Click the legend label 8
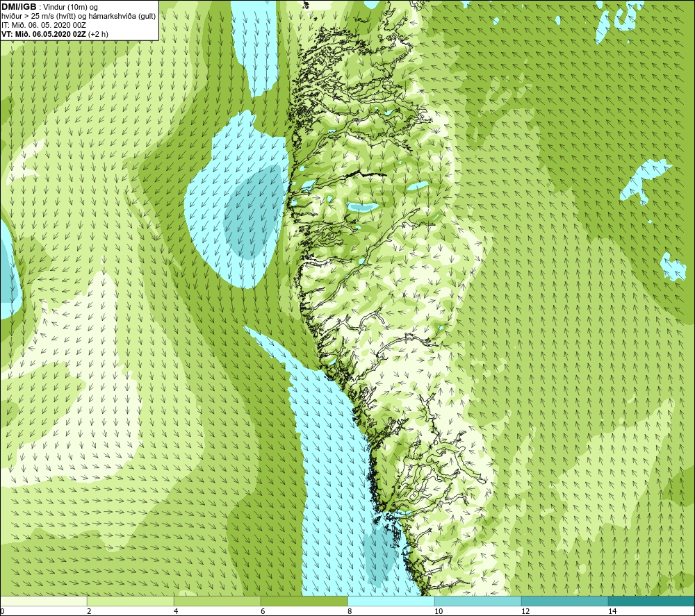Image resolution: width=695 pixels, height=616 pixels. [350, 611]
